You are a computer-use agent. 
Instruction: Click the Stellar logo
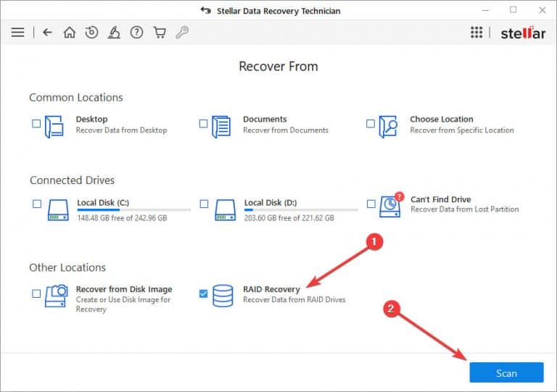point(523,33)
